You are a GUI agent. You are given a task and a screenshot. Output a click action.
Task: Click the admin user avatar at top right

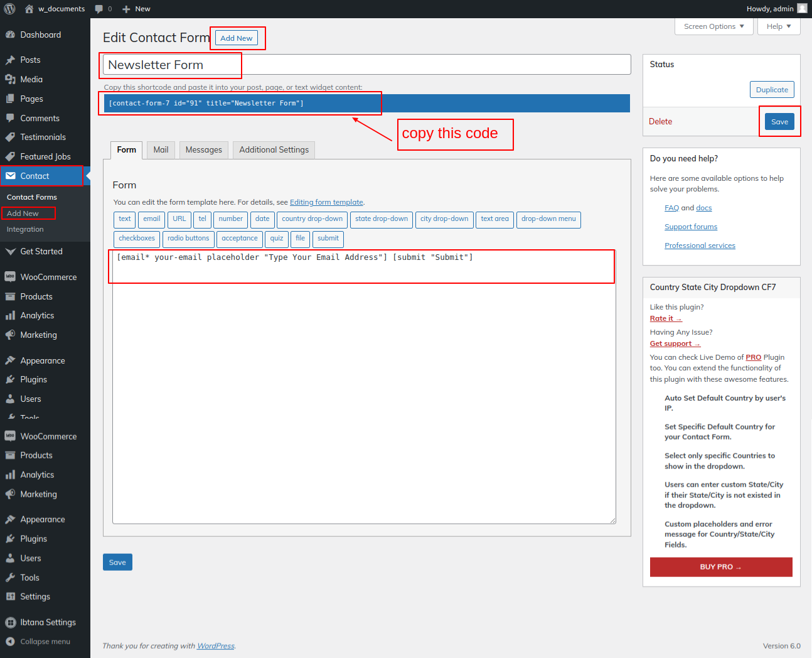click(802, 9)
